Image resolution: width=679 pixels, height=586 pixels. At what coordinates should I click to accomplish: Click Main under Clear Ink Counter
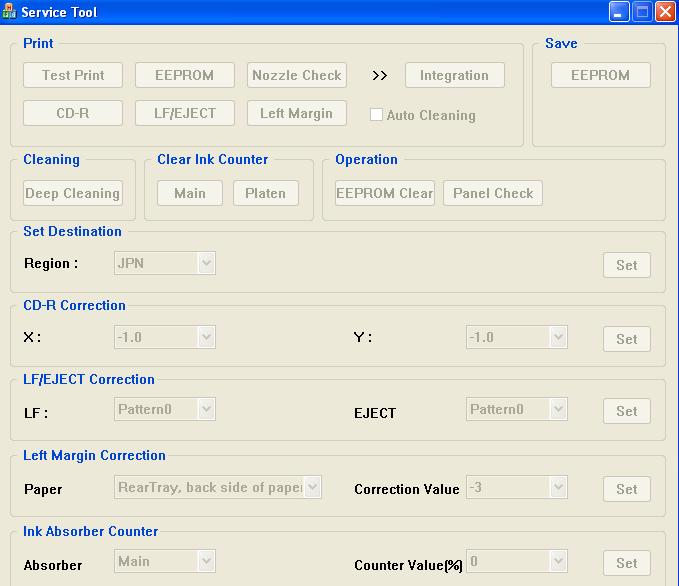click(x=190, y=193)
